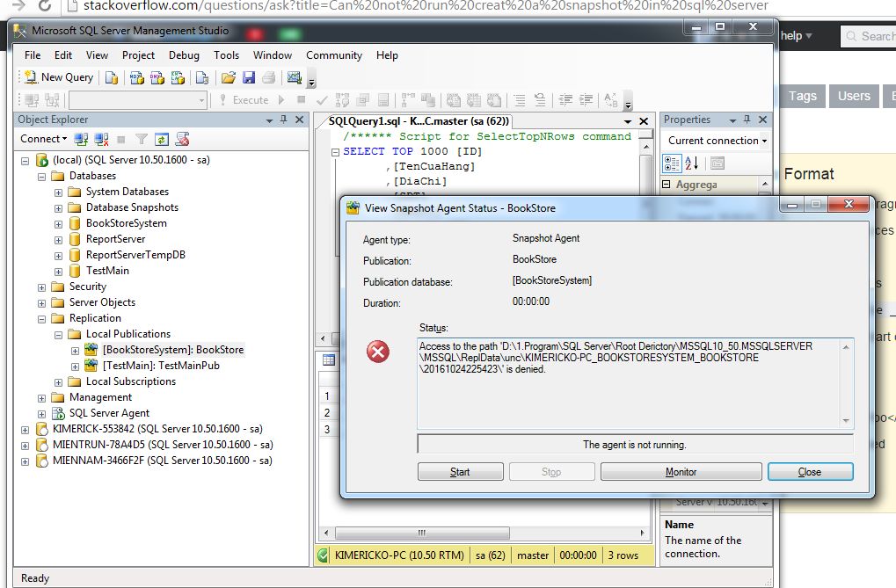Click the New Query toolbar button

point(59,77)
